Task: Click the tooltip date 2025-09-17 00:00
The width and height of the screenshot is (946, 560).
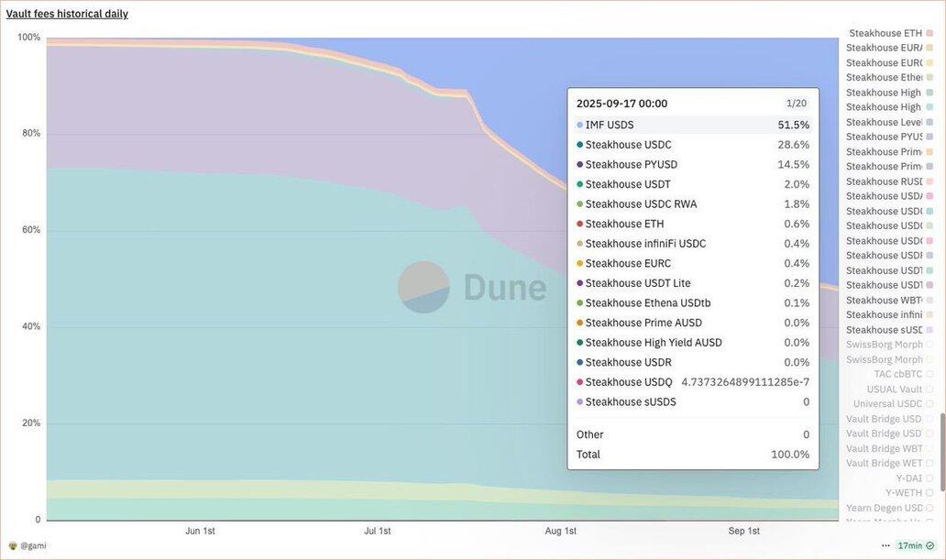Action: pos(622,104)
